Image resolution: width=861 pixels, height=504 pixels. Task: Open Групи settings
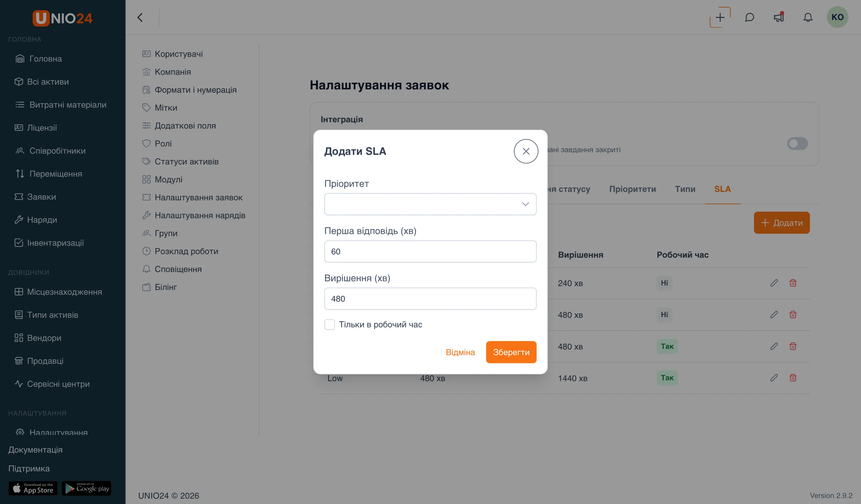tap(160, 233)
